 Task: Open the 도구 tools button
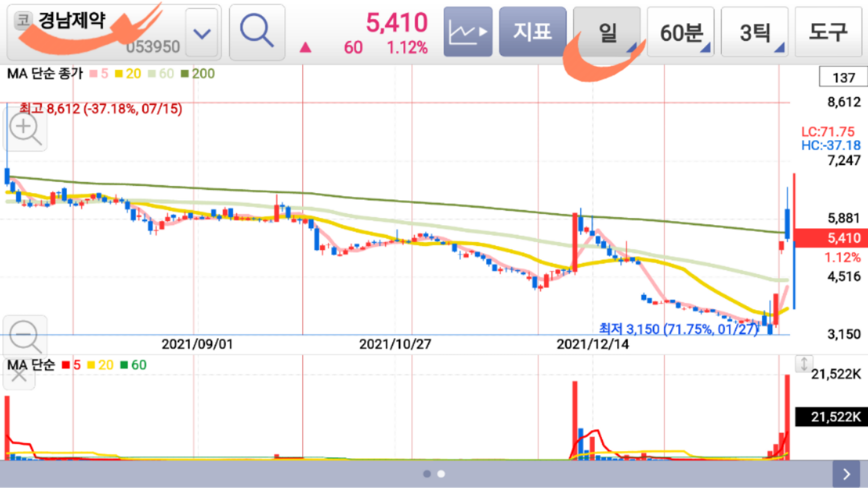tap(828, 32)
